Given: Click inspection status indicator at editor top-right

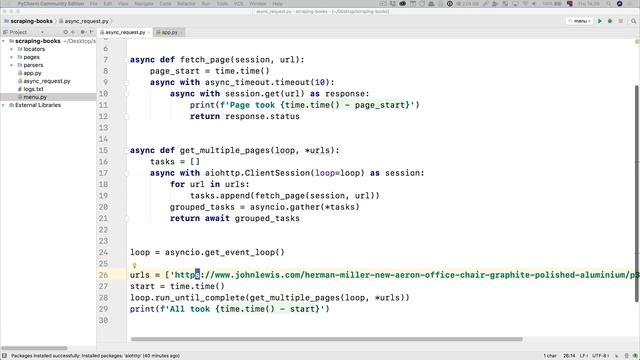Looking at the screenshot, I should tap(637, 41).
